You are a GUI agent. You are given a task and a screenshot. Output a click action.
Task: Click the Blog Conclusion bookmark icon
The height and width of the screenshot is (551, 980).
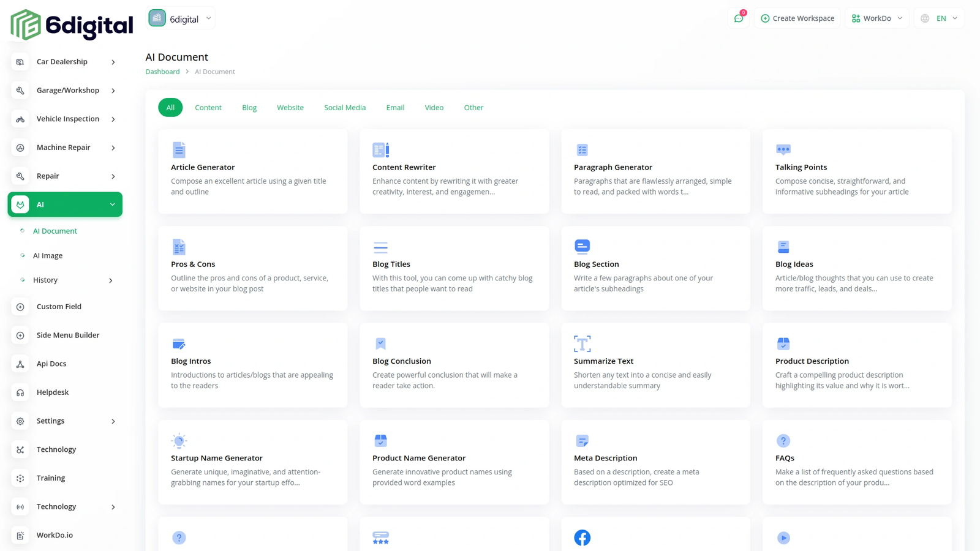coord(380,343)
